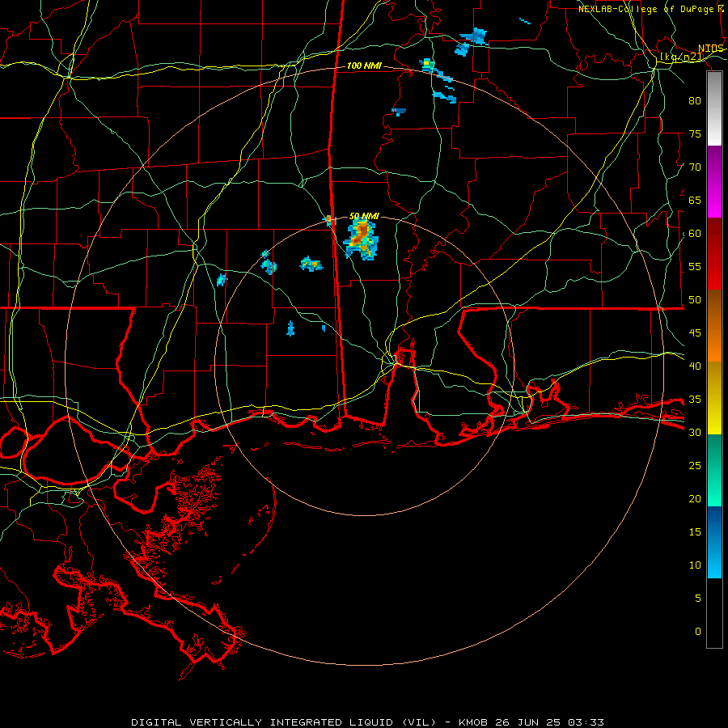728x728 pixels.
Task: Select the 35 value on the VIL scale
Action: [x=695, y=400]
